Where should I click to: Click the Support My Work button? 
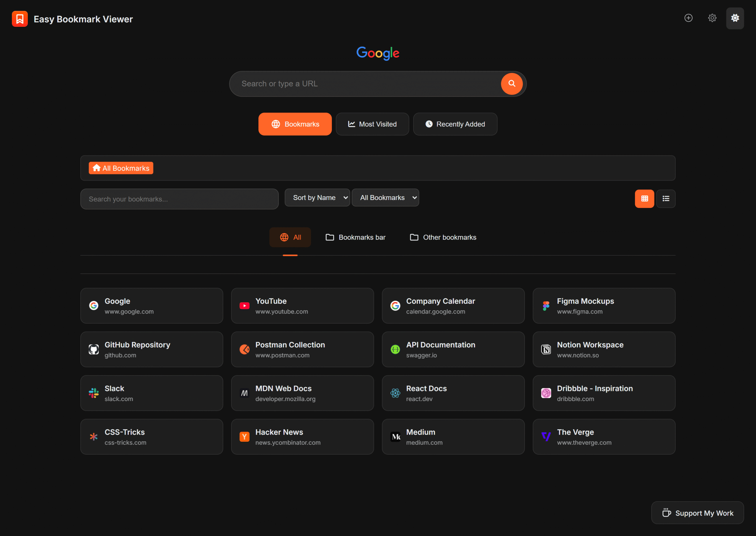(x=697, y=513)
